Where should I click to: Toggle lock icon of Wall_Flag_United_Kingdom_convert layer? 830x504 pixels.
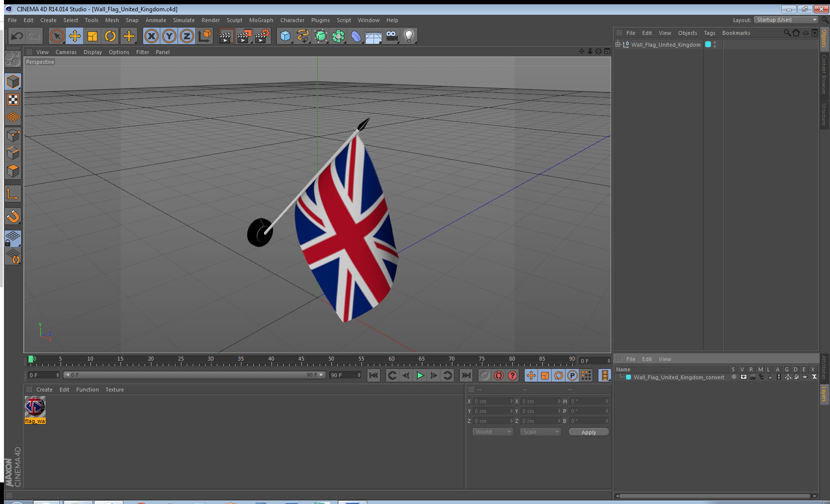pos(770,377)
